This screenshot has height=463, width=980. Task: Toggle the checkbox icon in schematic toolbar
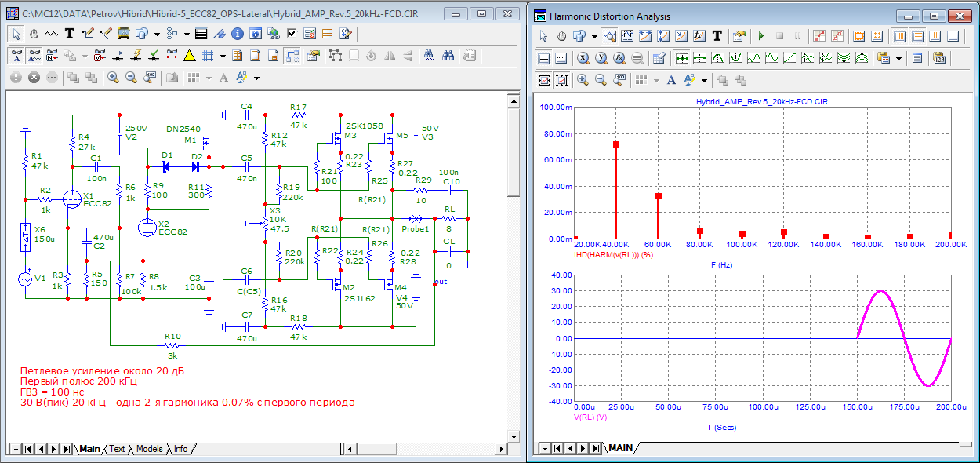[x=292, y=34]
